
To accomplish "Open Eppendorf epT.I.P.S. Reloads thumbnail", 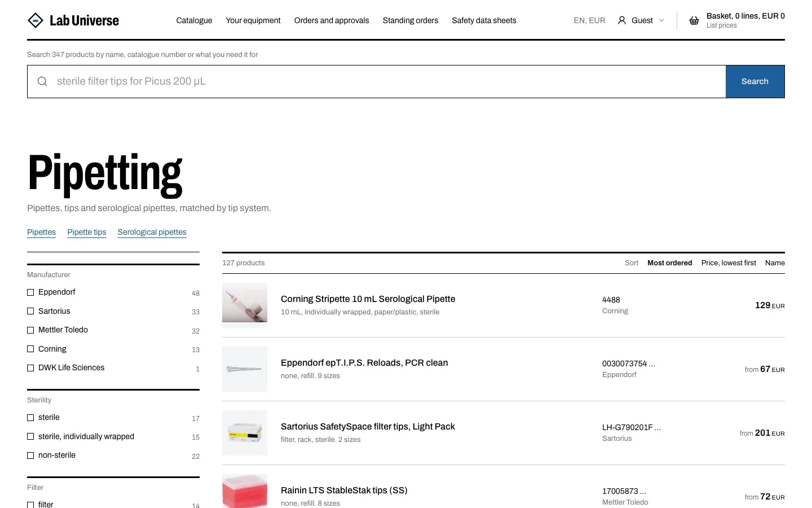I will point(245,369).
